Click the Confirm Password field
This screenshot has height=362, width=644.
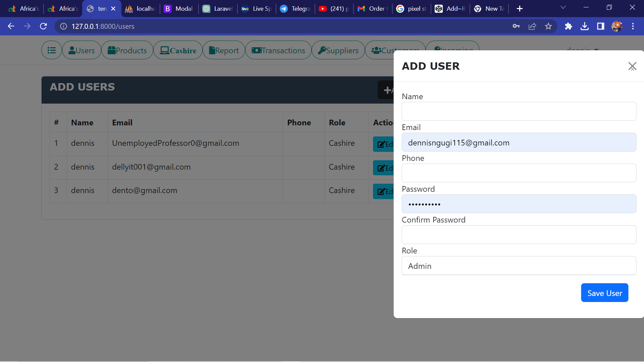pyautogui.click(x=519, y=235)
